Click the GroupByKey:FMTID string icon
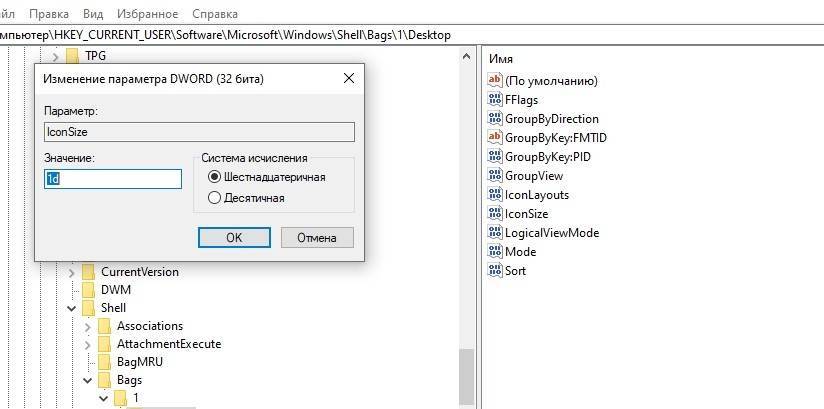This screenshot has height=409, width=824. pyautogui.click(x=495, y=137)
